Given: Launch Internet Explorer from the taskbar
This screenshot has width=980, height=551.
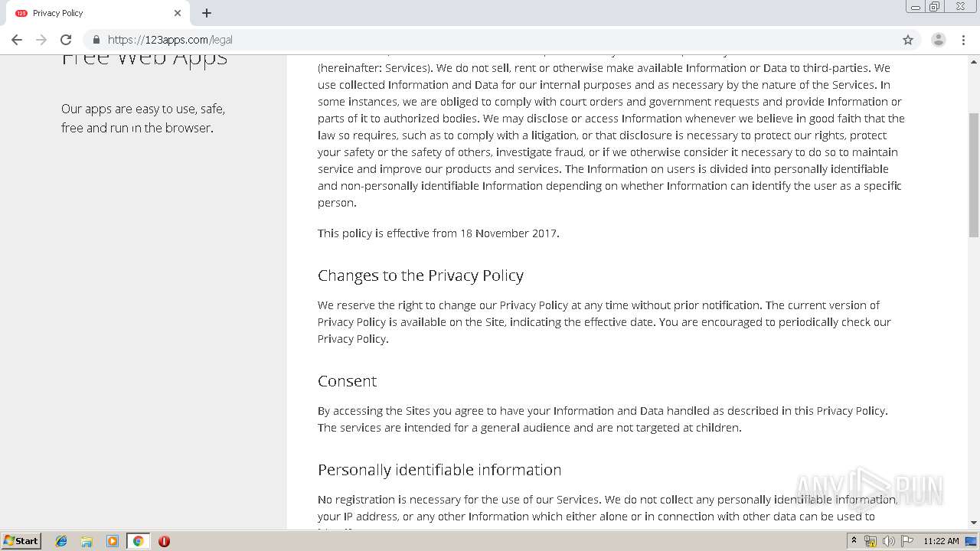Looking at the screenshot, I should [61, 541].
